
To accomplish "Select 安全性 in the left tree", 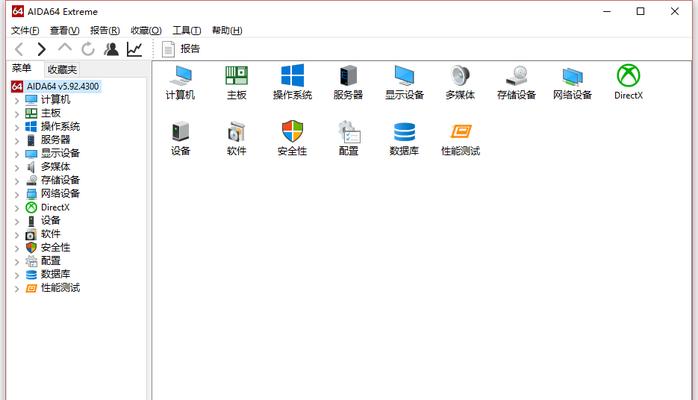I will point(55,247).
